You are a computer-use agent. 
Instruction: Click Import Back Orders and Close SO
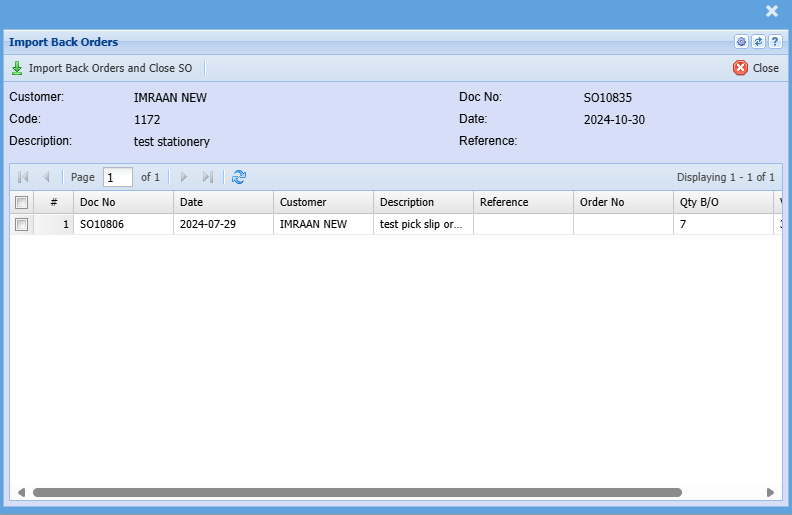(101, 68)
